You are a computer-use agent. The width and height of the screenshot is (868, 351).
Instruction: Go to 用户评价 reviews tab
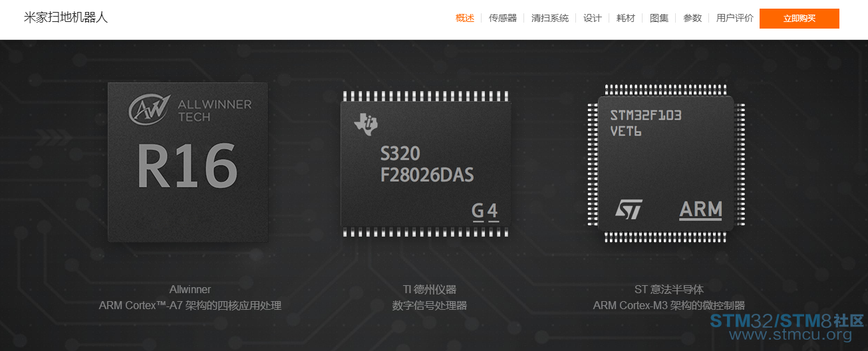[x=735, y=18]
